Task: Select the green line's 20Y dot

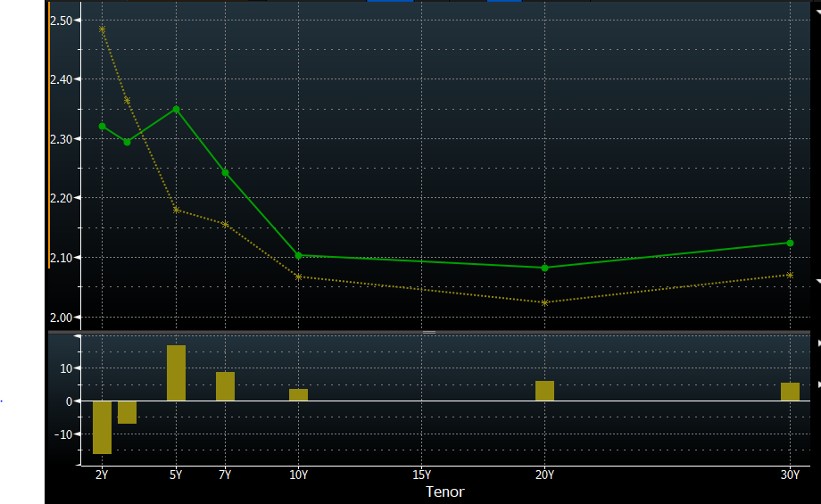Action: coord(544,268)
